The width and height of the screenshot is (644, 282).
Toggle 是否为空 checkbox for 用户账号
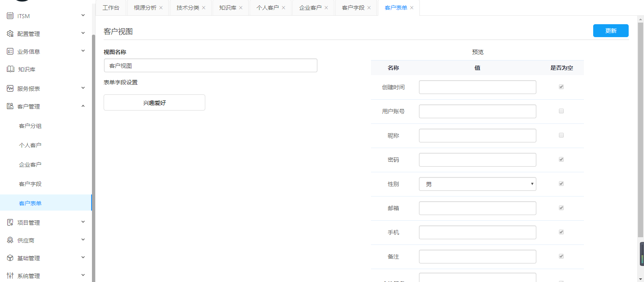[x=561, y=111]
